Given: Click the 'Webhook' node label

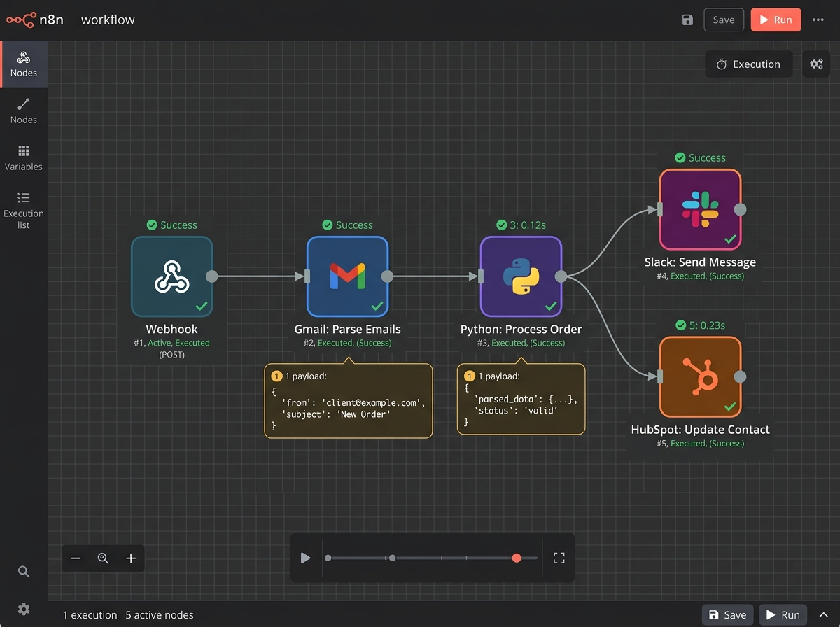Looking at the screenshot, I should 171,329.
